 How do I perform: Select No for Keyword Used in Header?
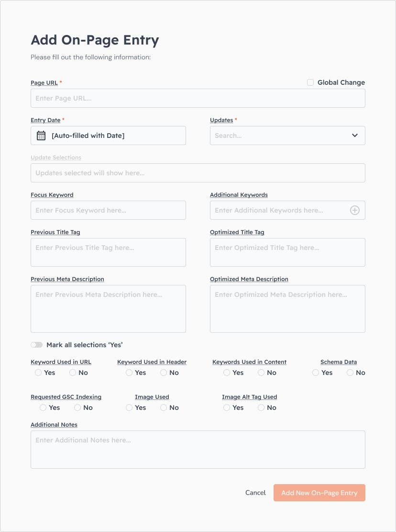164,373
